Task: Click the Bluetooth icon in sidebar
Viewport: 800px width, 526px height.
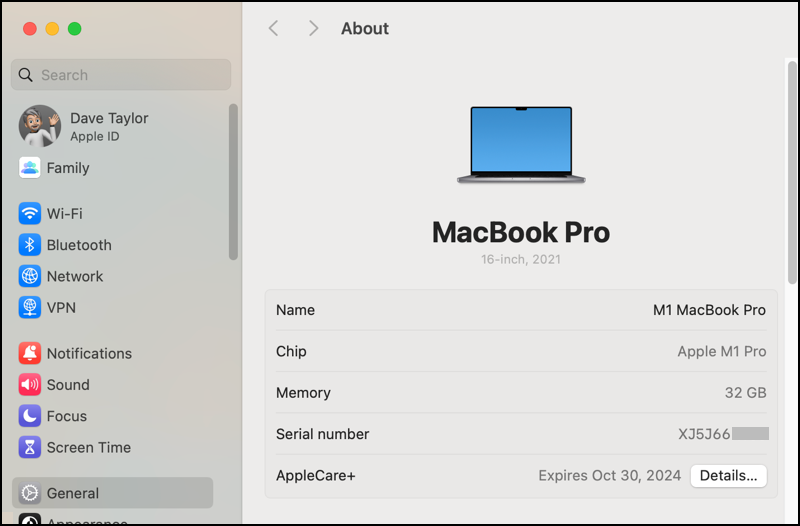Action: click(x=30, y=245)
